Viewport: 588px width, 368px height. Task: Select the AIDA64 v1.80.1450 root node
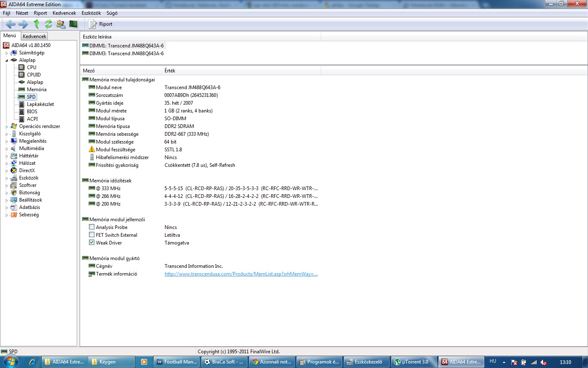pos(31,45)
